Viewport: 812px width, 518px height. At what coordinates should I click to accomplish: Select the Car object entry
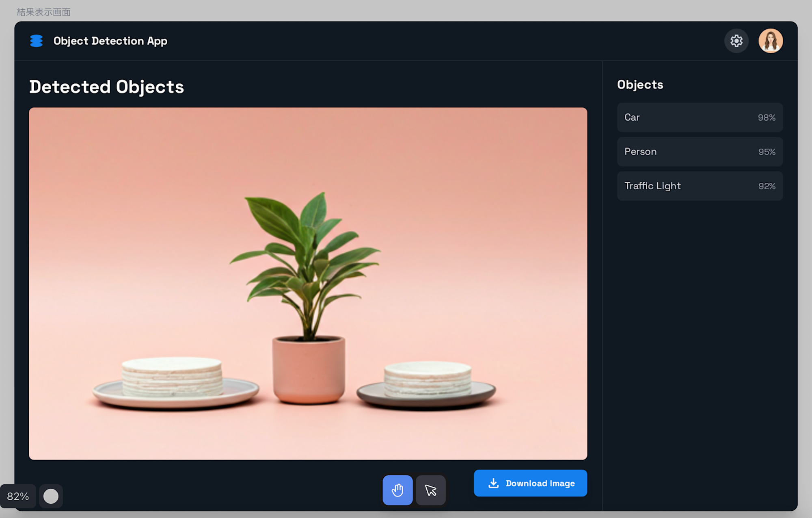pos(700,117)
